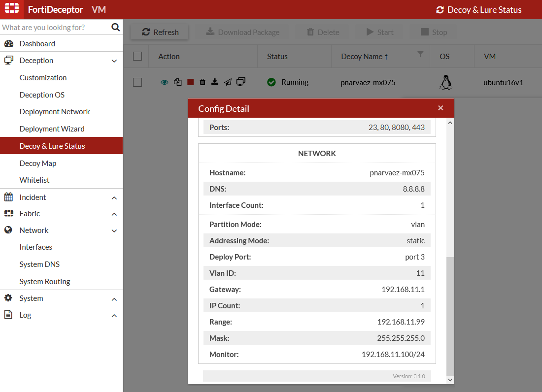The width and height of the screenshot is (542, 392).
Task: Click the monitors icon in the decoy row
Action: [x=241, y=82]
